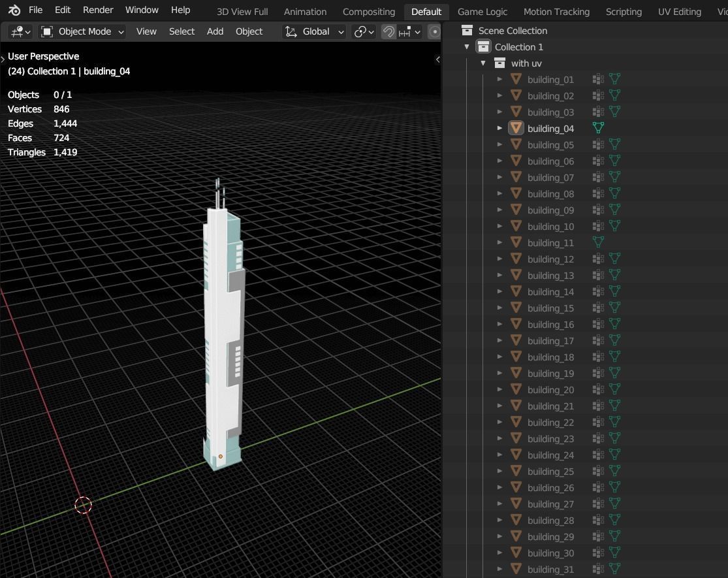Screen dimensions: 728x578
Task: Expand building_11 in the outliner
Action: click(499, 242)
